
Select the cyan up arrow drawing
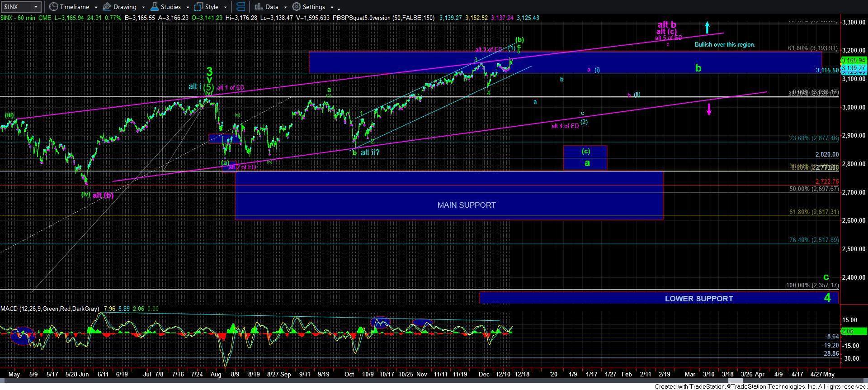point(708,28)
